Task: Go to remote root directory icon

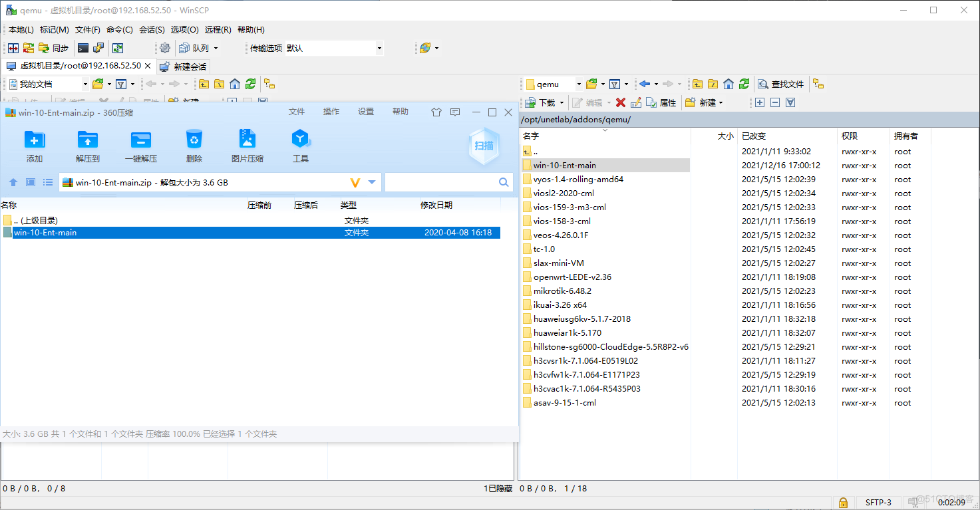Action: 713,84
